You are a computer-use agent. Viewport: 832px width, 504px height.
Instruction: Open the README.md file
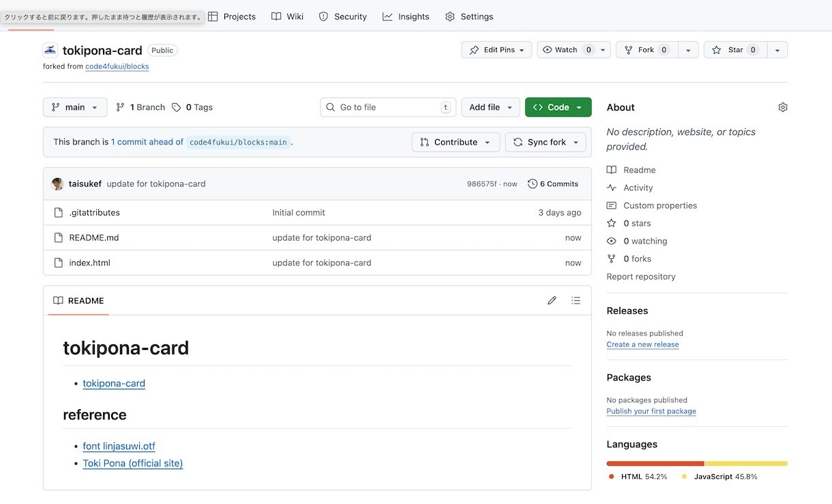pyautogui.click(x=94, y=237)
